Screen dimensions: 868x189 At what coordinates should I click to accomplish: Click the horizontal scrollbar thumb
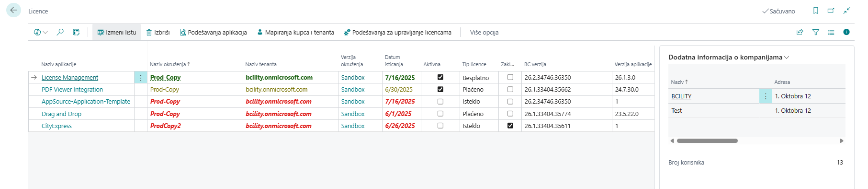point(707,141)
